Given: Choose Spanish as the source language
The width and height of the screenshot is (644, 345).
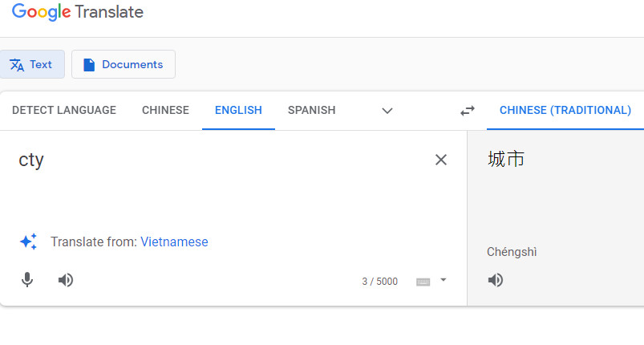Looking at the screenshot, I should click(x=311, y=111).
